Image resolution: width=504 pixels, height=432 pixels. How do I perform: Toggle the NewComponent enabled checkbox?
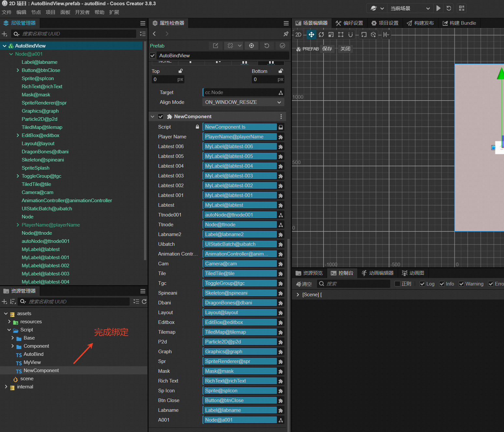click(161, 117)
